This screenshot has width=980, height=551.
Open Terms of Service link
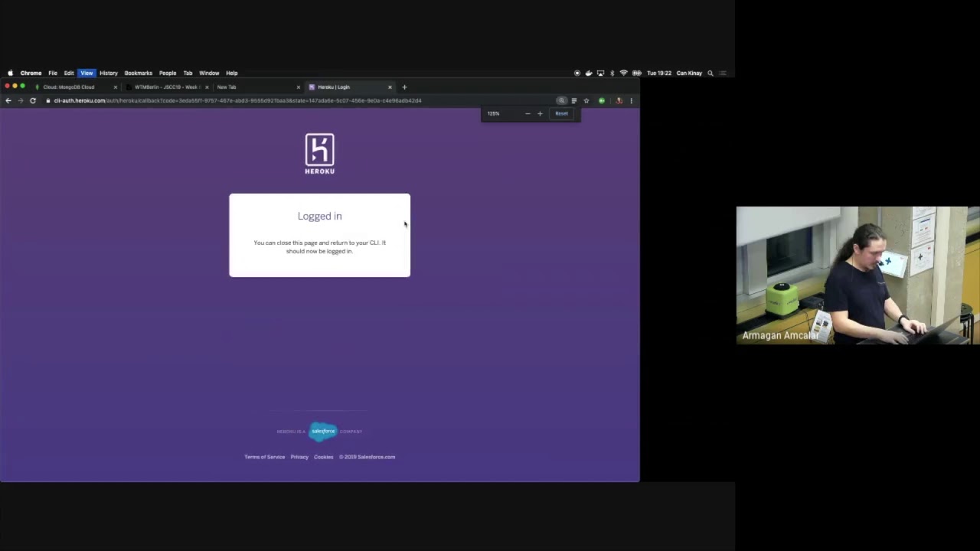(x=264, y=457)
